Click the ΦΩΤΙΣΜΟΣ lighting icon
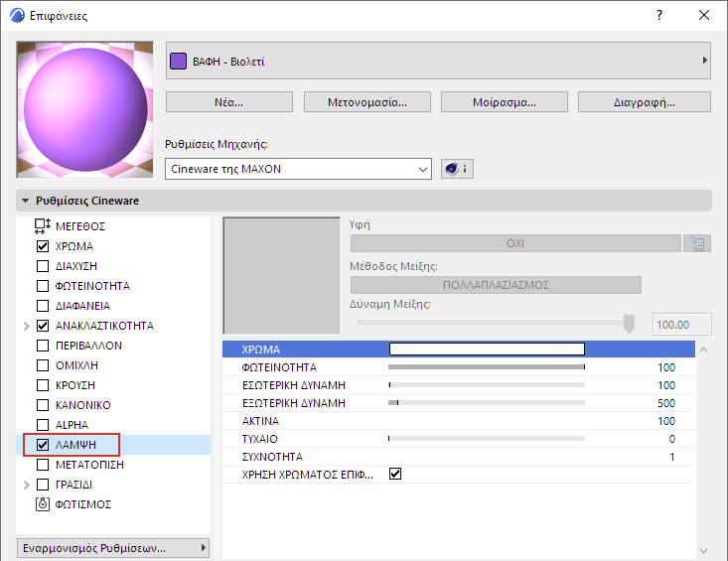 [x=43, y=504]
